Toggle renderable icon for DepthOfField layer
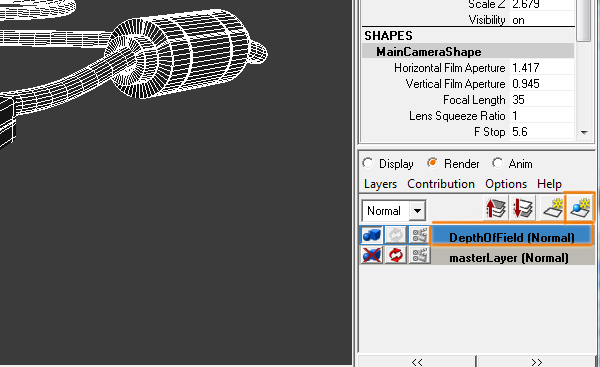Viewport: 600px width, 367px height. [372, 235]
